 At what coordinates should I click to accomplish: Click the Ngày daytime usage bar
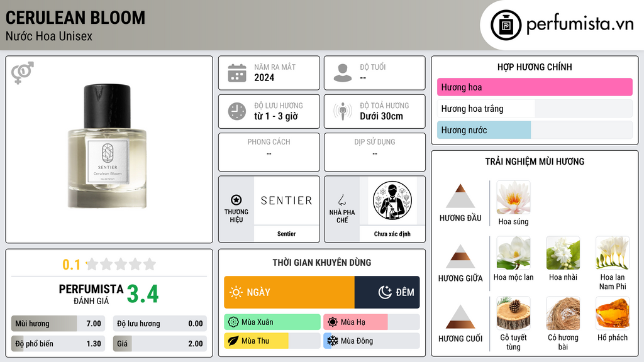[289, 292]
